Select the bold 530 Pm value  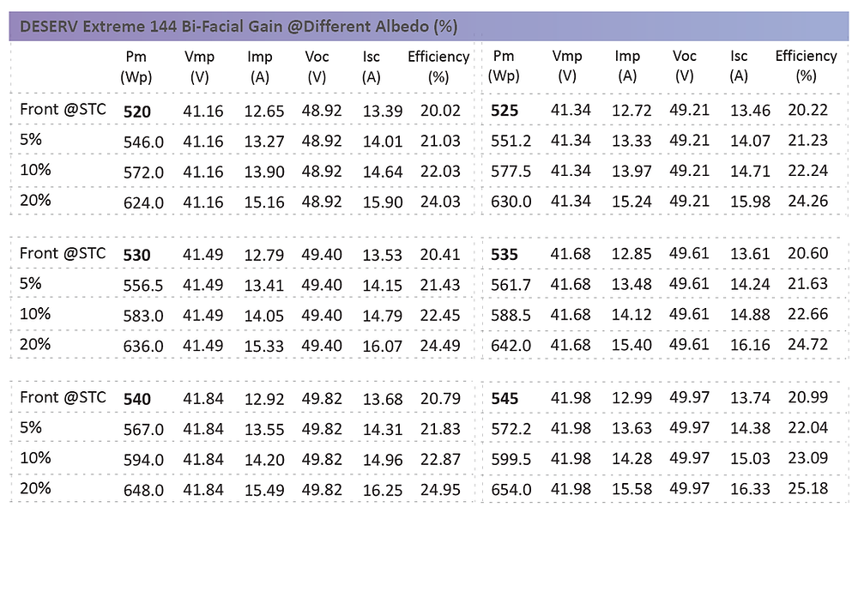coord(136,256)
